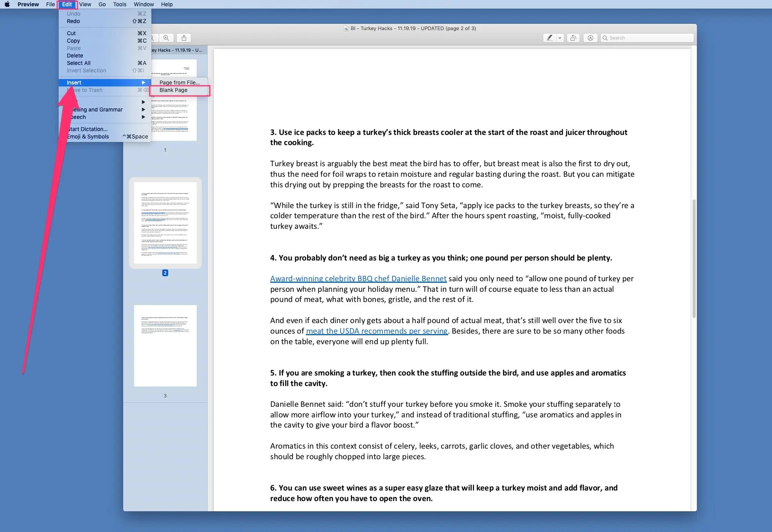Select the Highlight pen tool
This screenshot has width=772, height=532.
pos(549,38)
